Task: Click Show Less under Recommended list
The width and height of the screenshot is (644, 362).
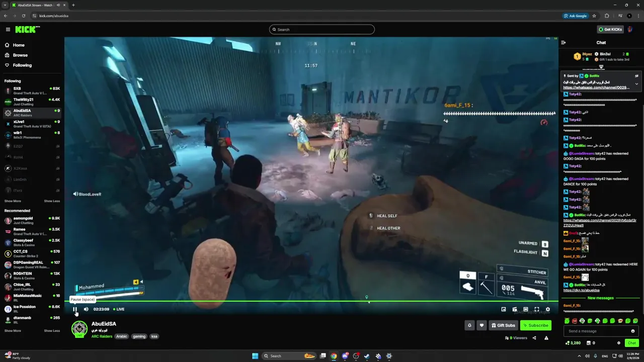Action: coord(52,331)
